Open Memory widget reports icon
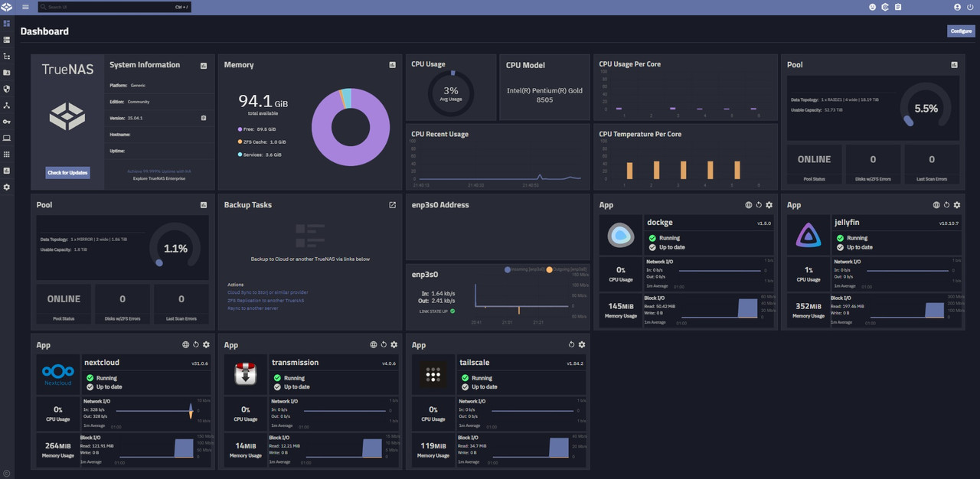The width and height of the screenshot is (980, 479). (392, 65)
